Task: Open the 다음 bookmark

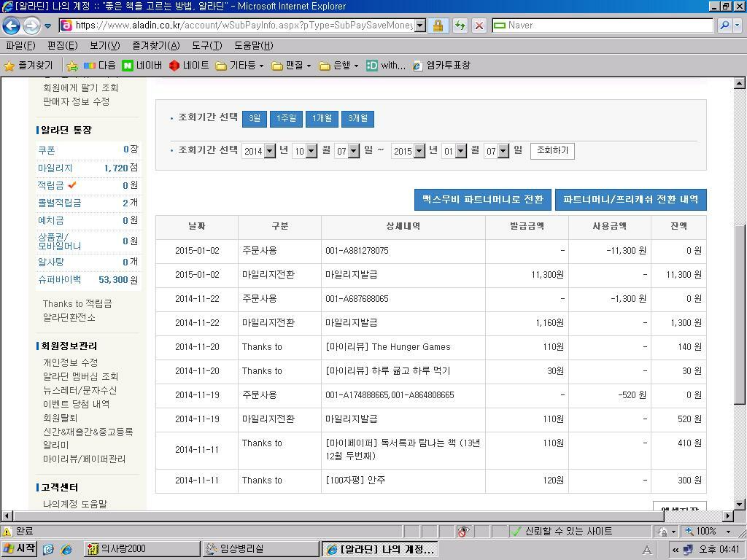Action: [99, 65]
